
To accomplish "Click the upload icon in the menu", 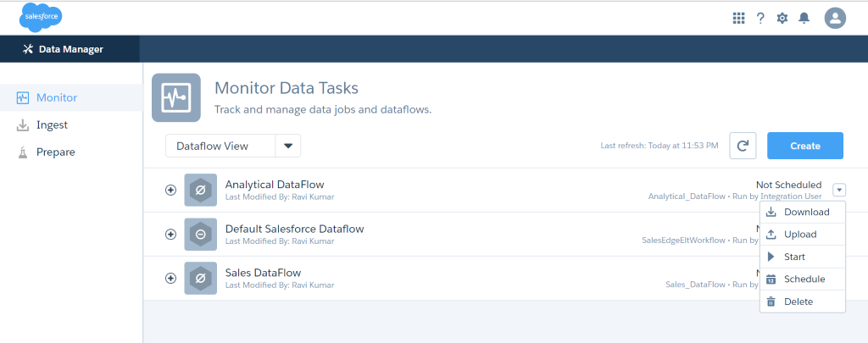I will (x=771, y=235).
